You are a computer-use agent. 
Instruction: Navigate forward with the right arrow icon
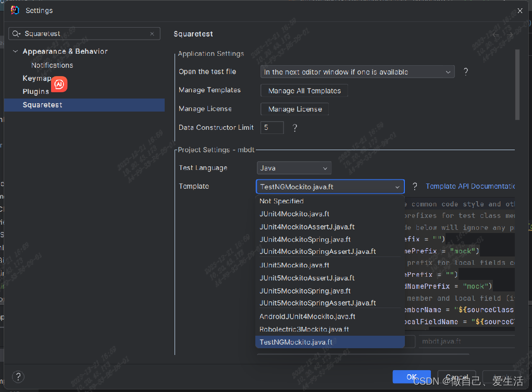(x=510, y=34)
